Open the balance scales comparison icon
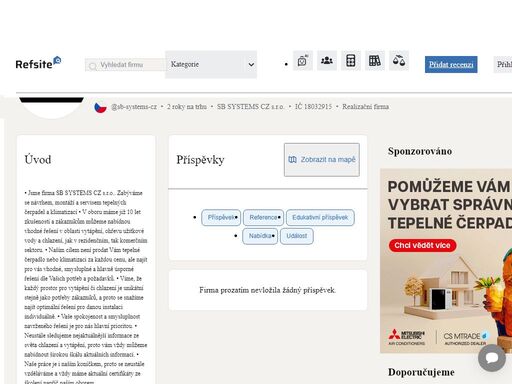 (x=399, y=61)
